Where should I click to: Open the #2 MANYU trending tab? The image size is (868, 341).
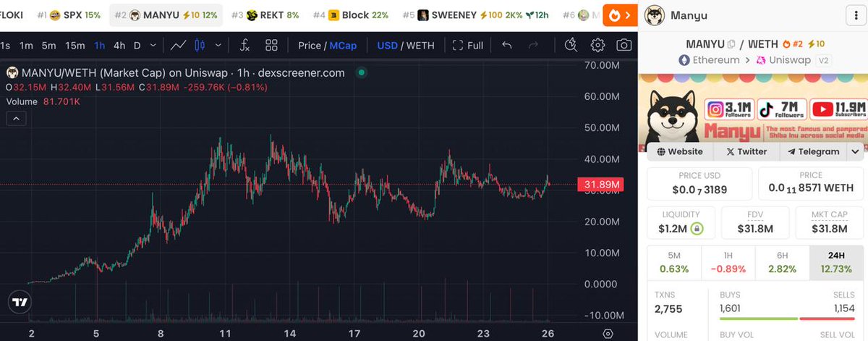[166, 14]
